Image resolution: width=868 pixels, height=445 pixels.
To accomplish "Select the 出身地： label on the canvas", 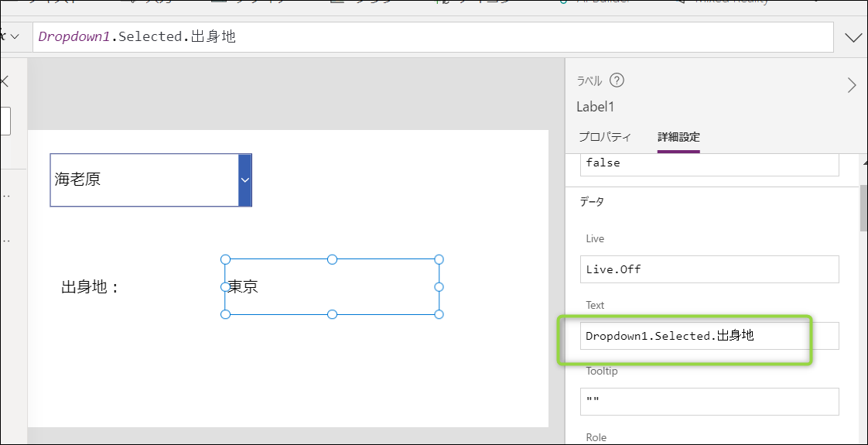I will 91,287.
